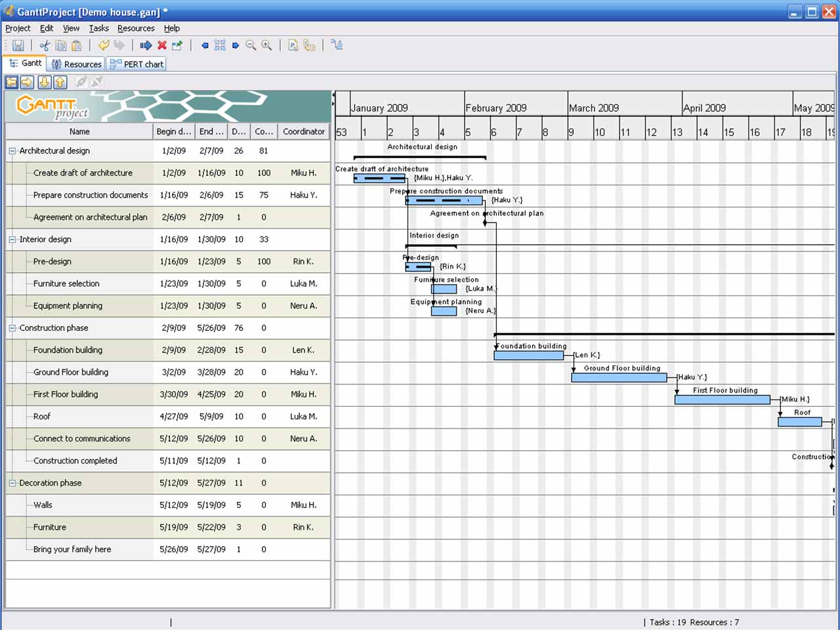The width and height of the screenshot is (840, 630).
Task: Collapse the Architectural design group
Action: [x=12, y=151]
